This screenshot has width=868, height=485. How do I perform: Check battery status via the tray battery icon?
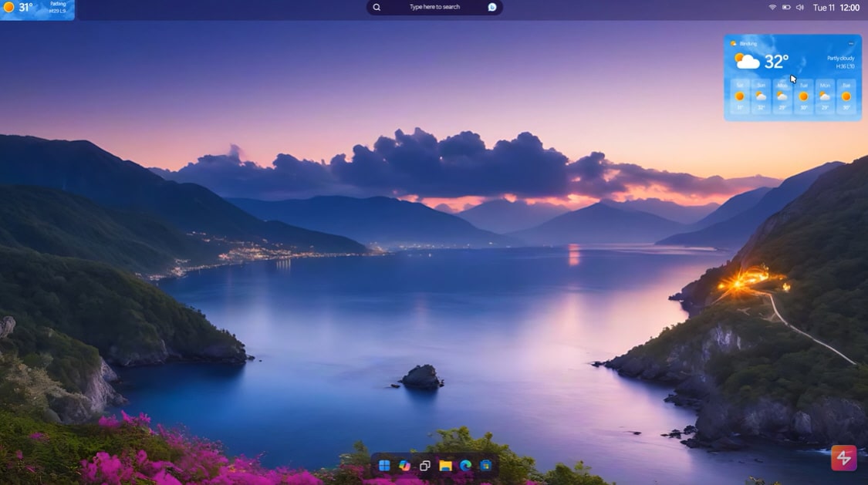pyautogui.click(x=786, y=7)
